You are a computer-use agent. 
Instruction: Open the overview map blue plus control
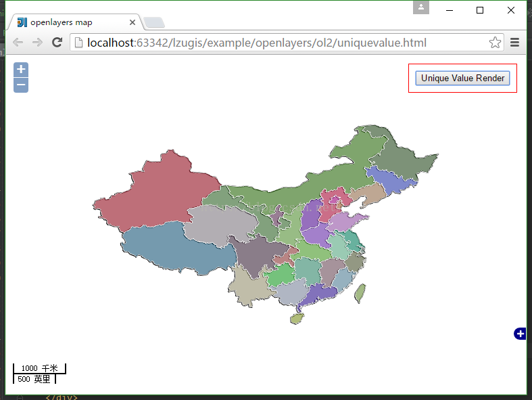pyautogui.click(x=520, y=334)
